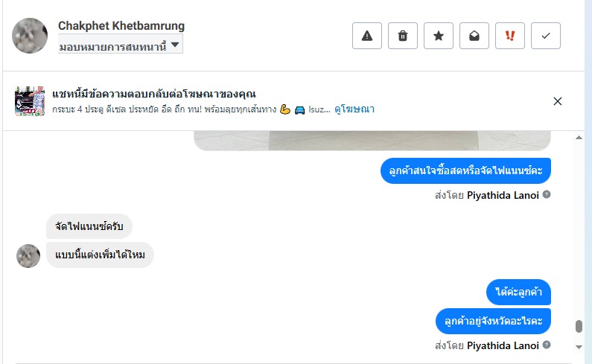This screenshot has height=364, width=592.
Task: Click the help icon beside the lower Piyathida Lanoi
Action: 547,345
